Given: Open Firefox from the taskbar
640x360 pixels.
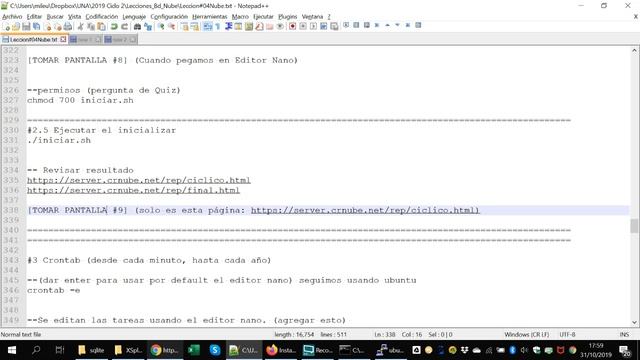Looking at the screenshot, I should point(281,350).
